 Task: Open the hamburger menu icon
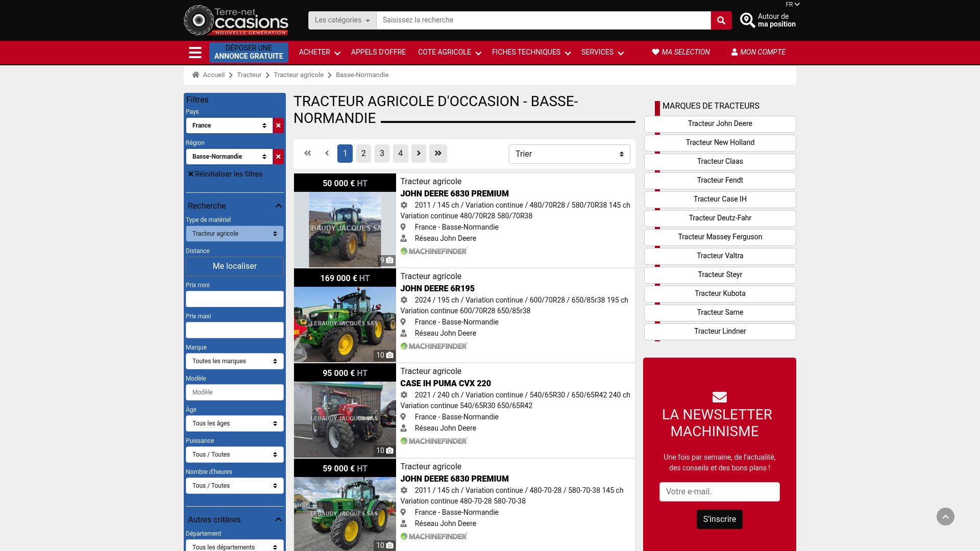coord(195,53)
